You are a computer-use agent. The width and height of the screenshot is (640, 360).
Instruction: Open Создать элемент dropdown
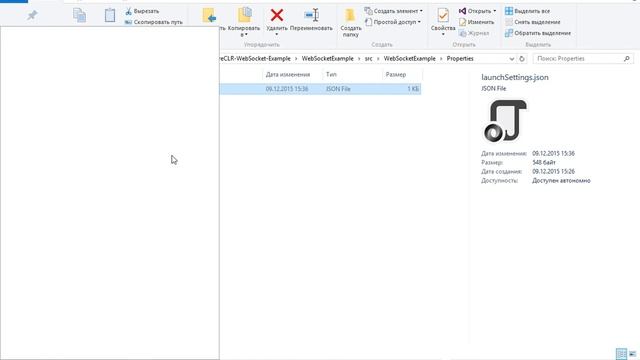393,11
